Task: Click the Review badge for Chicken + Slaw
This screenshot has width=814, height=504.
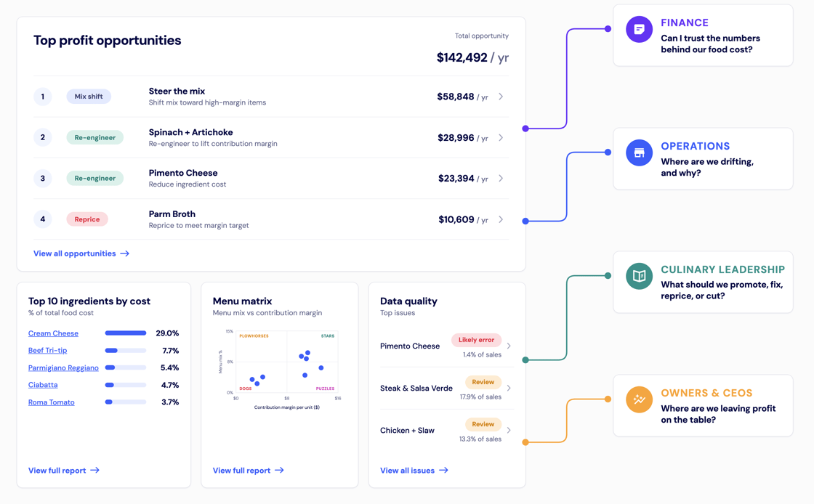Action: (483, 424)
